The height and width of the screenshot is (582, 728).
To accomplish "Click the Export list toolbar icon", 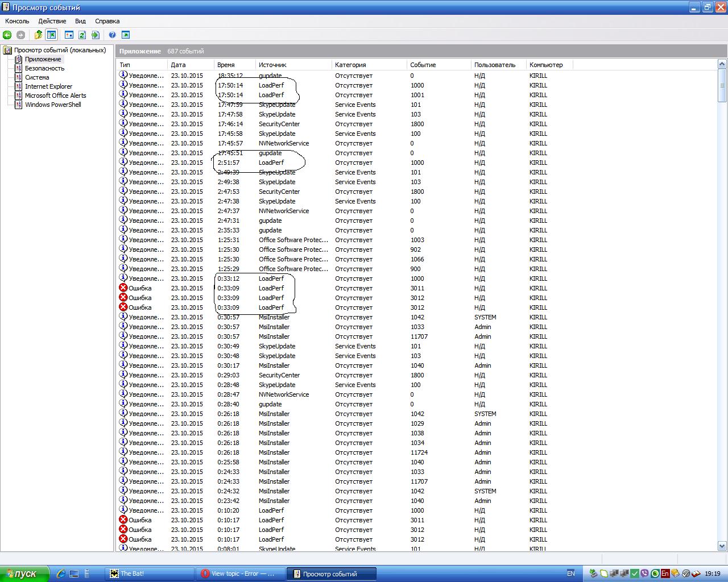I will coord(96,35).
